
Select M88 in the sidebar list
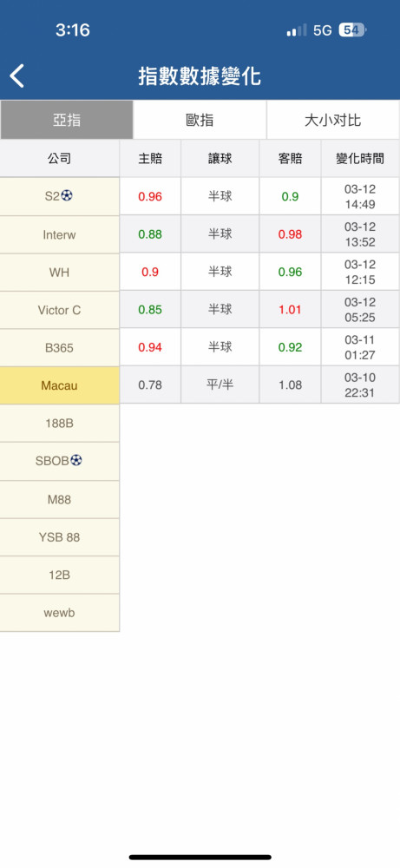point(60,499)
